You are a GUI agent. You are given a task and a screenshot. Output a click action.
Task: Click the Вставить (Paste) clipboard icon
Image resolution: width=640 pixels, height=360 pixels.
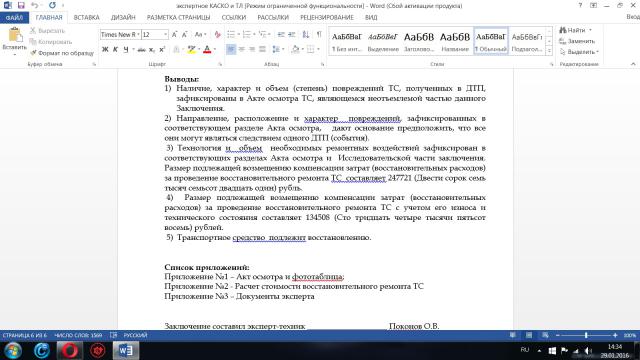coord(15,35)
